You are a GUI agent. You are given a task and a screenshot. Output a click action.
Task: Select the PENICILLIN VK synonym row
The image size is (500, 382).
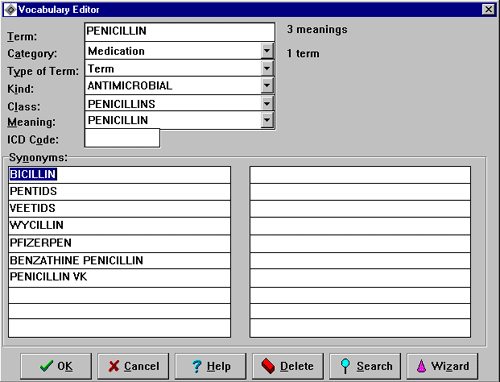click(x=119, y=278)
